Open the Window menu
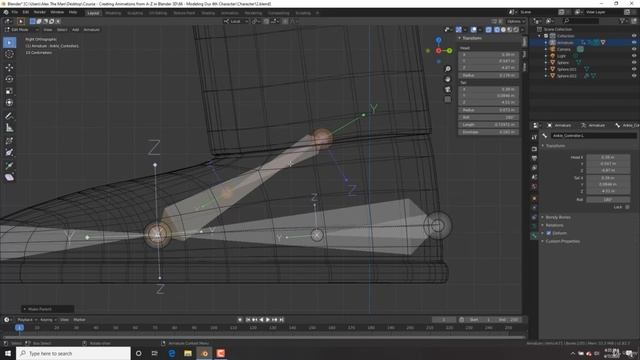Viewport: 640px width, 360px height. pyautogui.click(x=57, y=13)
